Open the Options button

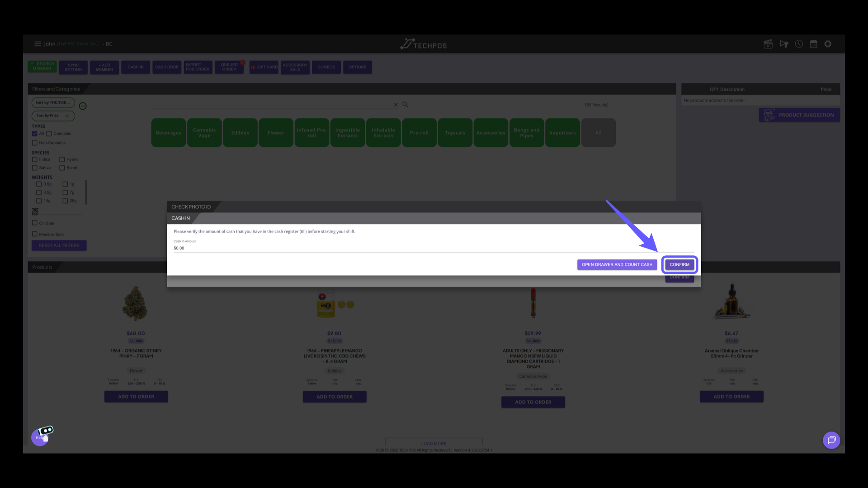pos(358,67)
